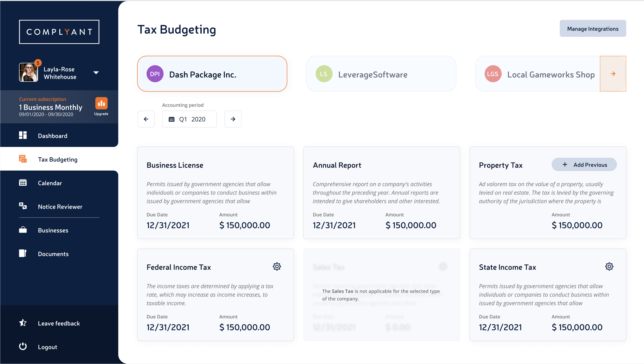This screenshot has height=364, width=644.
Task: Select Tax Budgeting in the sidebar
Action: 58,159
